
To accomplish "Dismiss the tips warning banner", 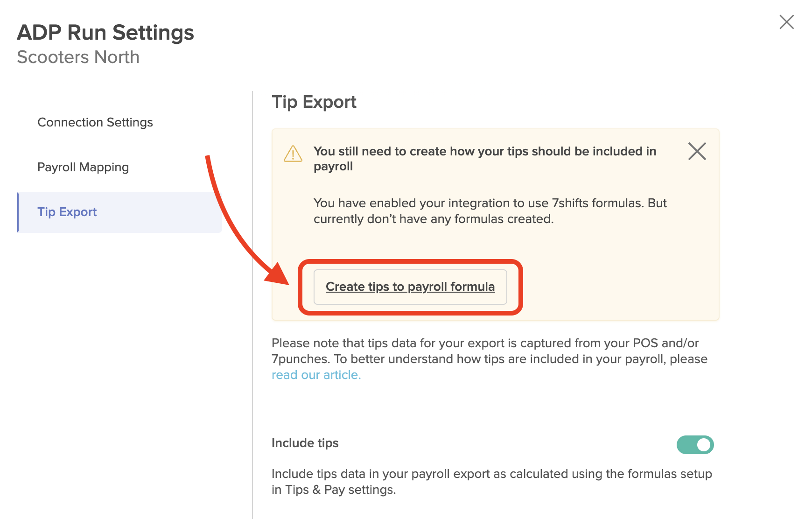I will (x=697, y=151).
